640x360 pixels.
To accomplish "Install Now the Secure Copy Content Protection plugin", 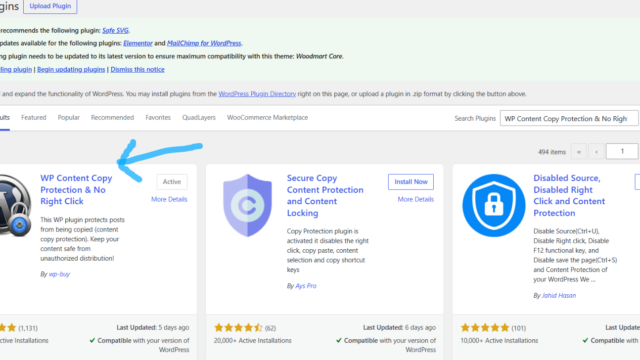I will click(411, 182).
